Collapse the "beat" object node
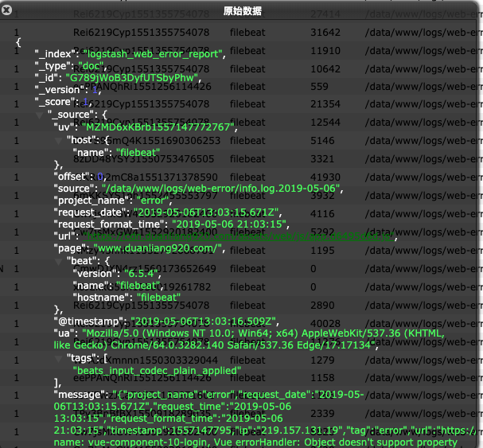The image size is (483, 448). [x=58, y=262]
